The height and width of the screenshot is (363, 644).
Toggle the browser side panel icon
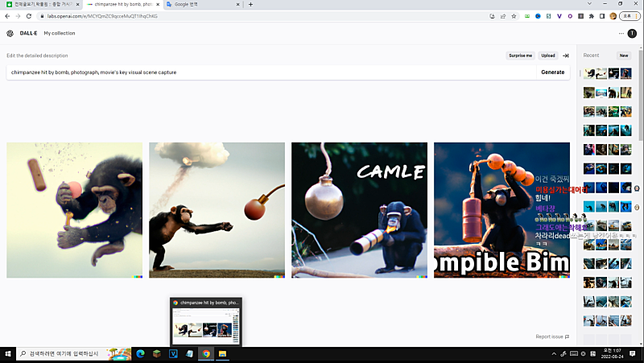point(601,16)
